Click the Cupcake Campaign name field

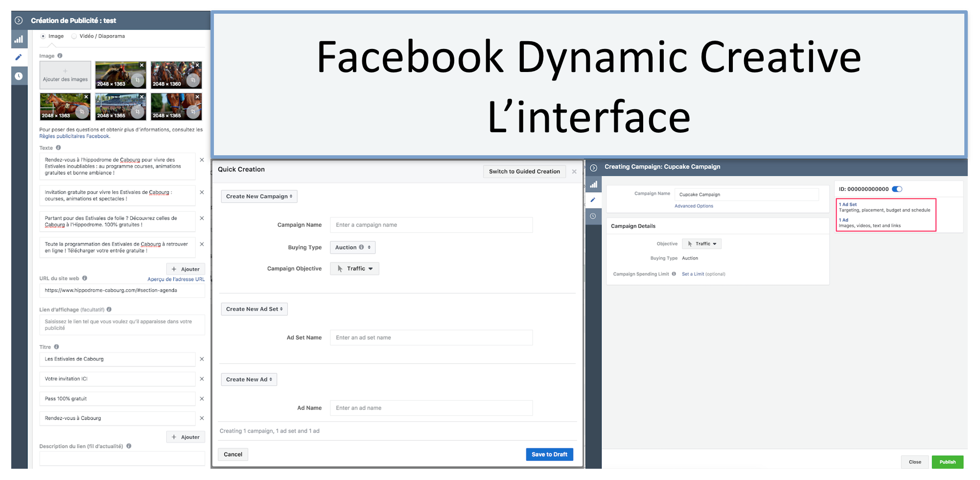[x=747, y=194]
